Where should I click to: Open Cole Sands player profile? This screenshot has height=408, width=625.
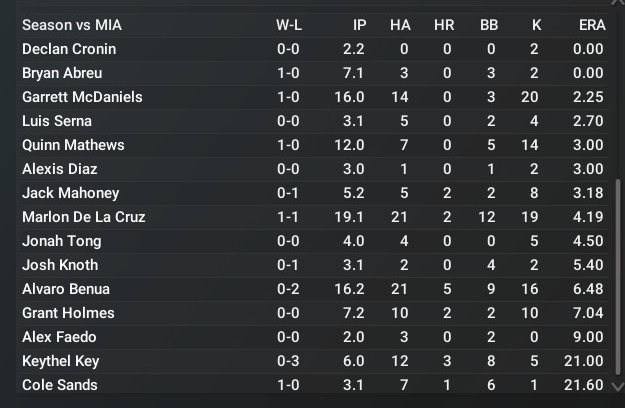tap(59, 385)
